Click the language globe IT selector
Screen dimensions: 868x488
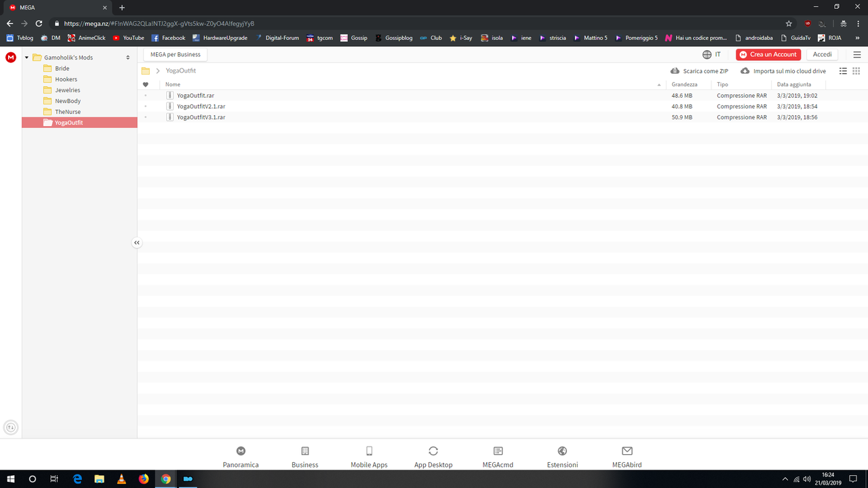coord(711,54)
